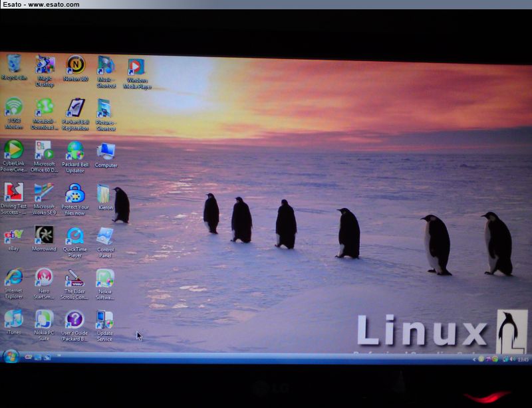Click Switch between windows in Quick Launch
Viewport: 532px width, 408px height.
[47, 357]
